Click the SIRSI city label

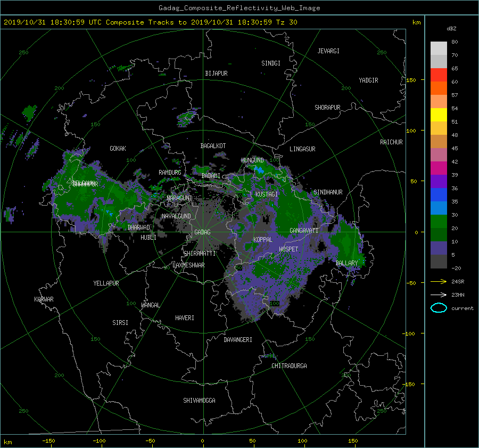(120, 323)
